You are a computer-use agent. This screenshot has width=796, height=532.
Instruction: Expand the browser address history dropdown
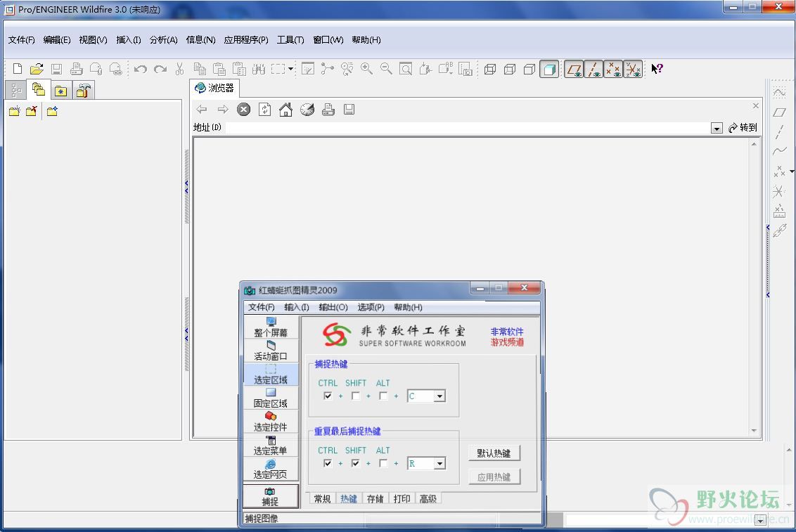(x=717, y=129)
